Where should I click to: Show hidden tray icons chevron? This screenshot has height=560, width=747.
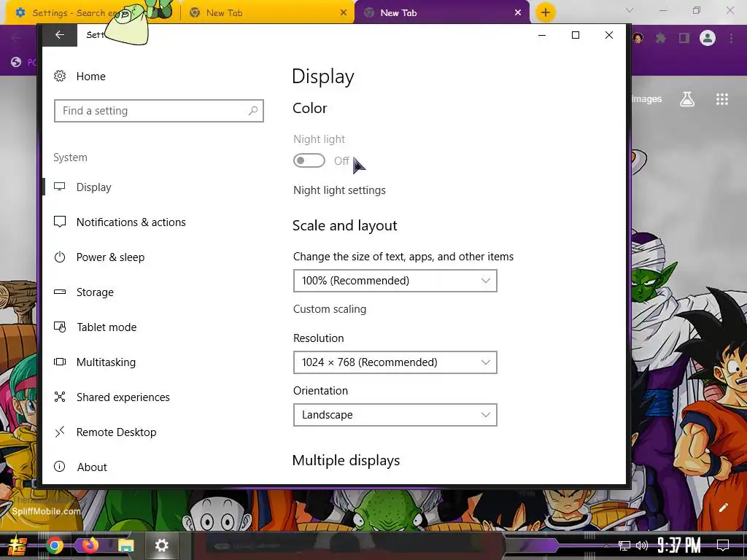point(606,545)
